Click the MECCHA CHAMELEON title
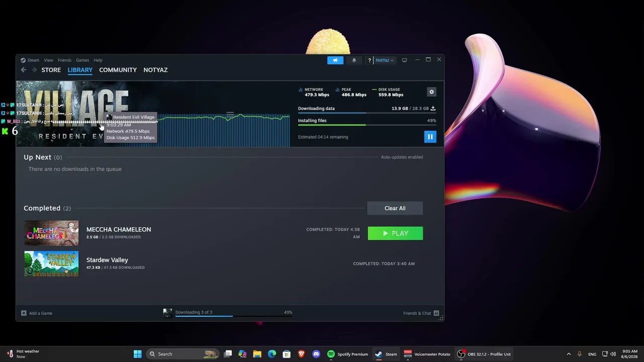This screenshot has width=644, height=362. point(119,229)
